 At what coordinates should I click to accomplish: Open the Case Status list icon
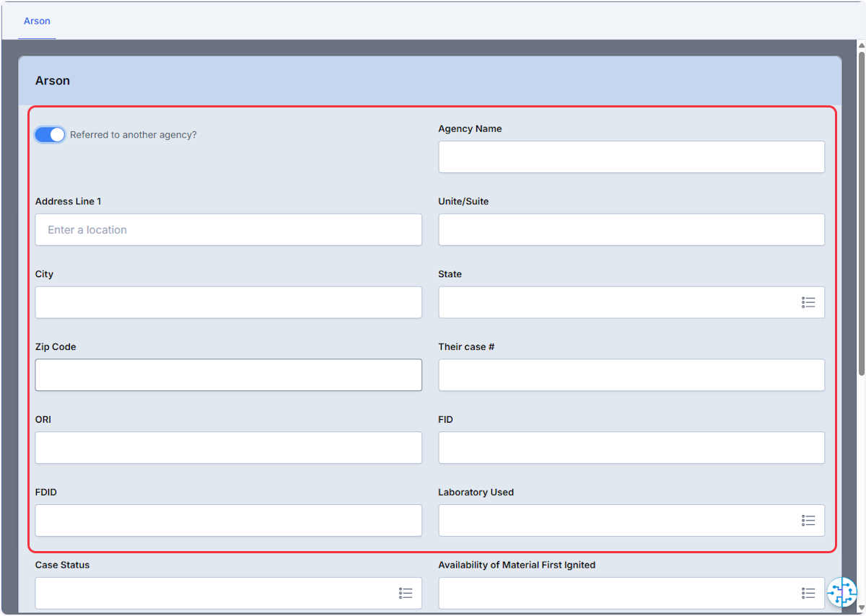(406, 593)
